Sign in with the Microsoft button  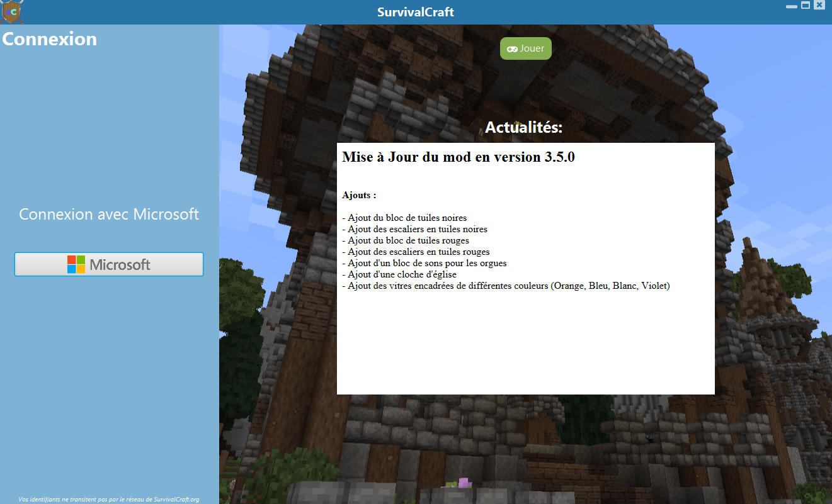tap(109, 264)
